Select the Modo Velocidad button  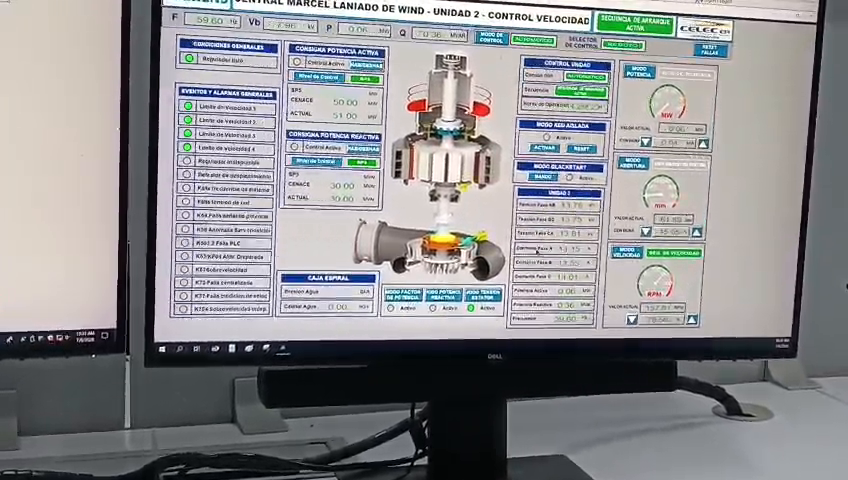point(626,252)
